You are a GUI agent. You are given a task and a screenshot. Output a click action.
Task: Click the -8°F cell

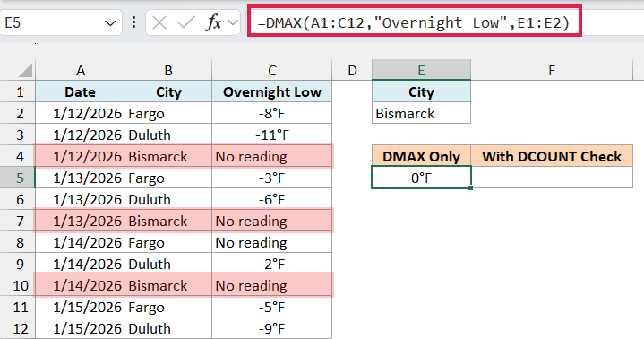272,113
